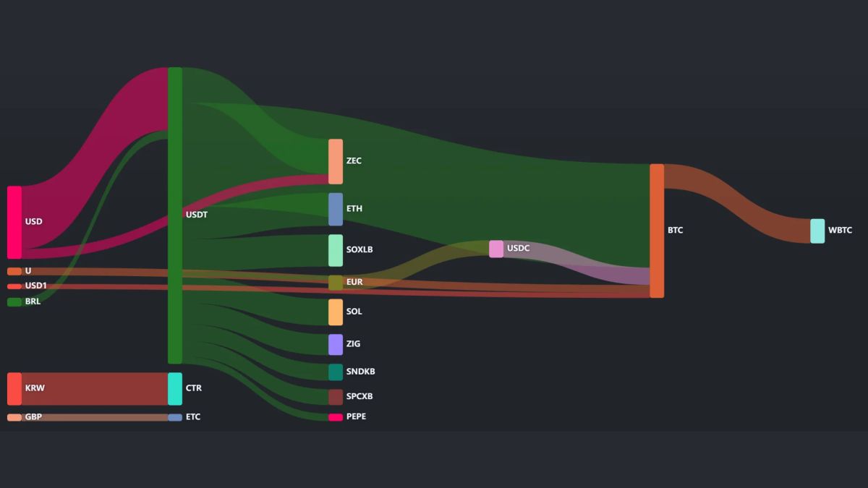Image resolution: width=868 pixels, height=488 pixels.
Task: Click the "PEPE" text label
Action: 356,417
